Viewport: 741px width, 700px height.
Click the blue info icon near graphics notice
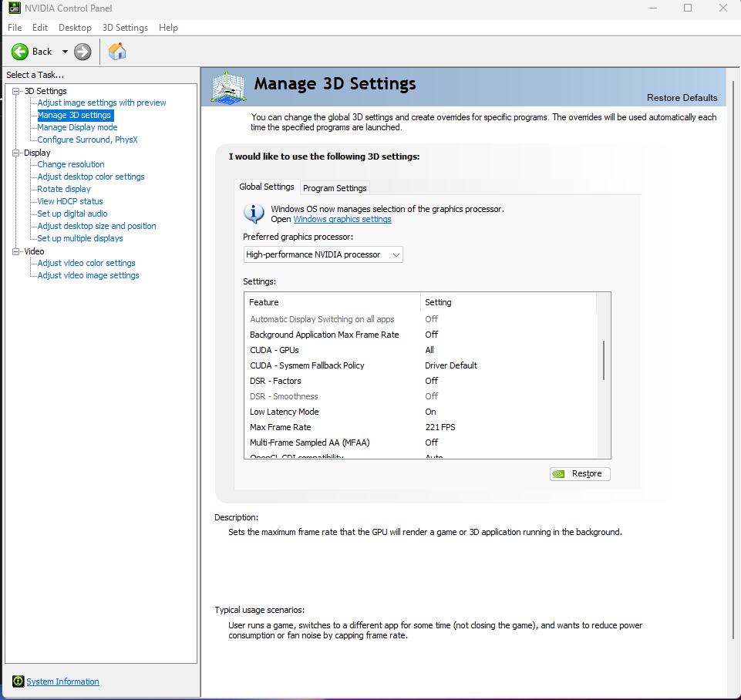click(254, 214)
